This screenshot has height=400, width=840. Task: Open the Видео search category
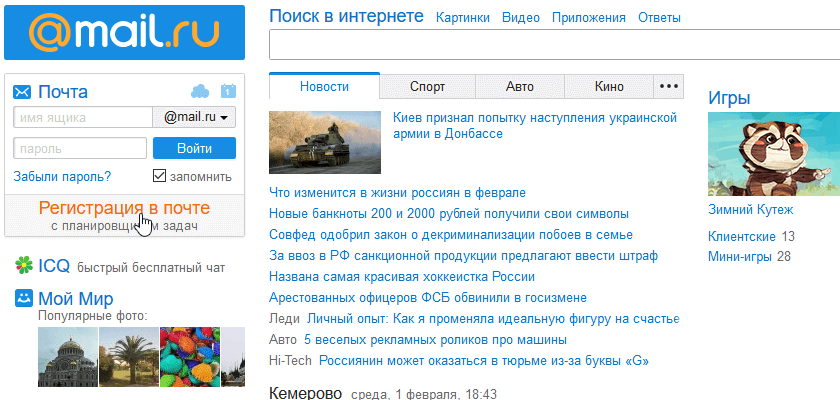(x=521, y=18)
